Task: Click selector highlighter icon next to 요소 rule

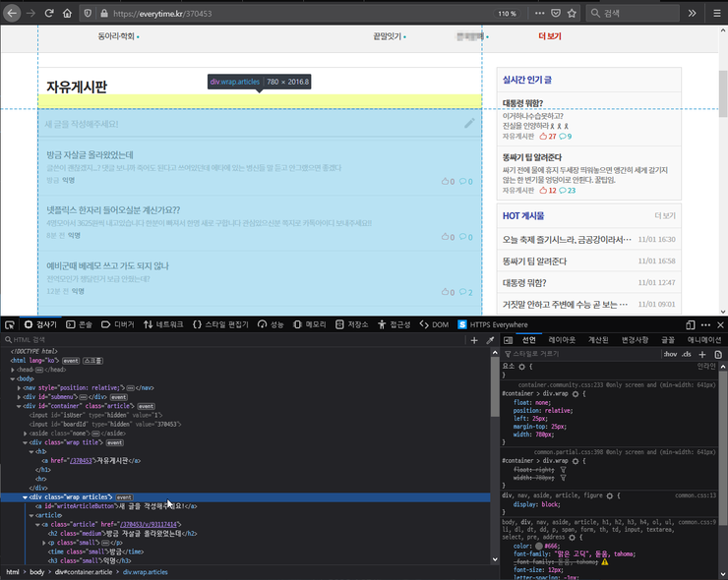Action: [521, 367]
